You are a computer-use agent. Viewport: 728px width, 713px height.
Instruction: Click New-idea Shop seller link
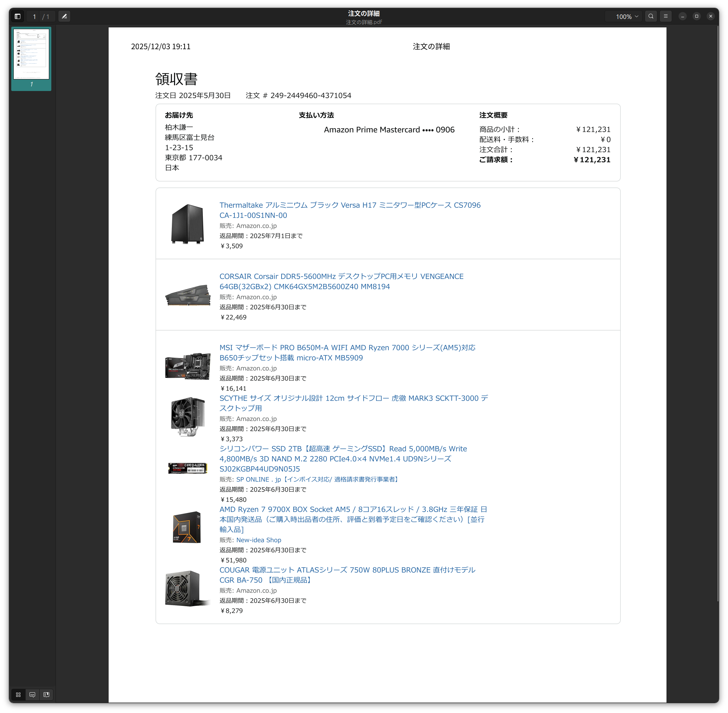click(258, 540)
